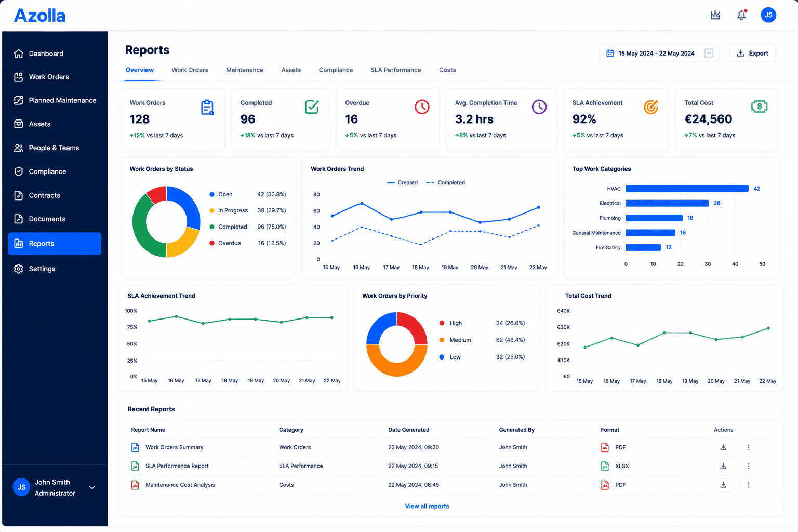
Task: Click the SLA Achievement target icon
Action: tap(651, 107)
